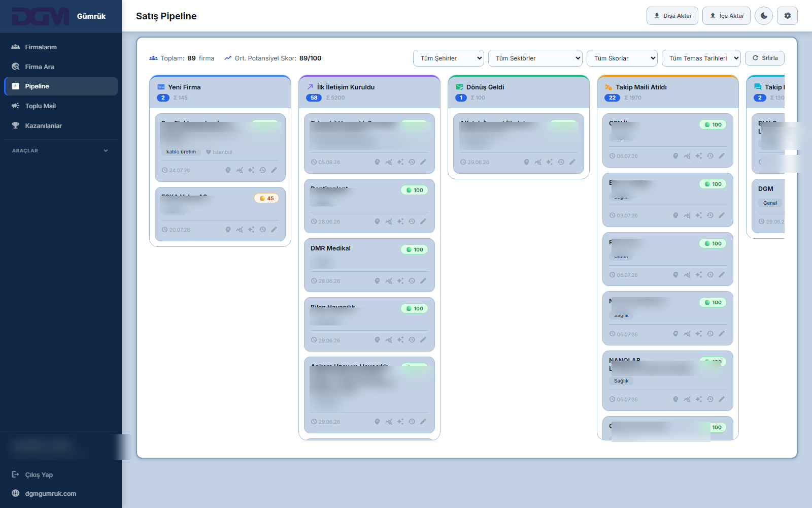The width and height of the screenshot is (812, 508).
Task: Open the Tüm Skorlar dropdown
Action: [622, 58]
